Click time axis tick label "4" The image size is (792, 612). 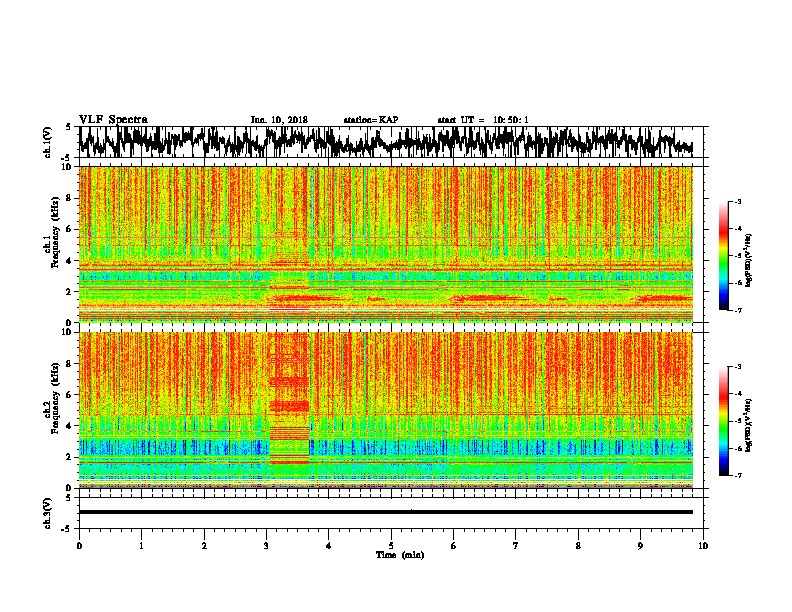(x=329, y=546)
